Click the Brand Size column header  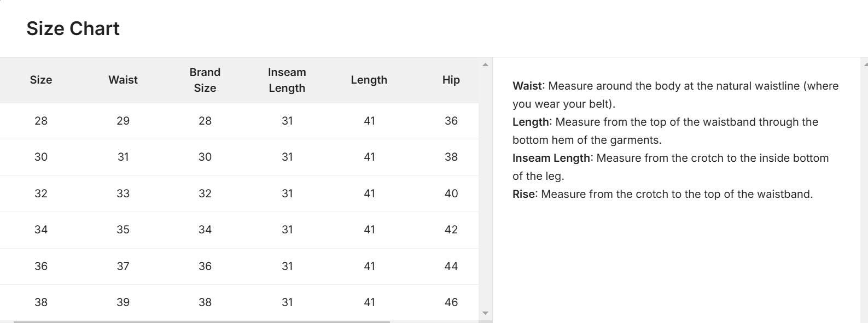click(x=205, y=80)
